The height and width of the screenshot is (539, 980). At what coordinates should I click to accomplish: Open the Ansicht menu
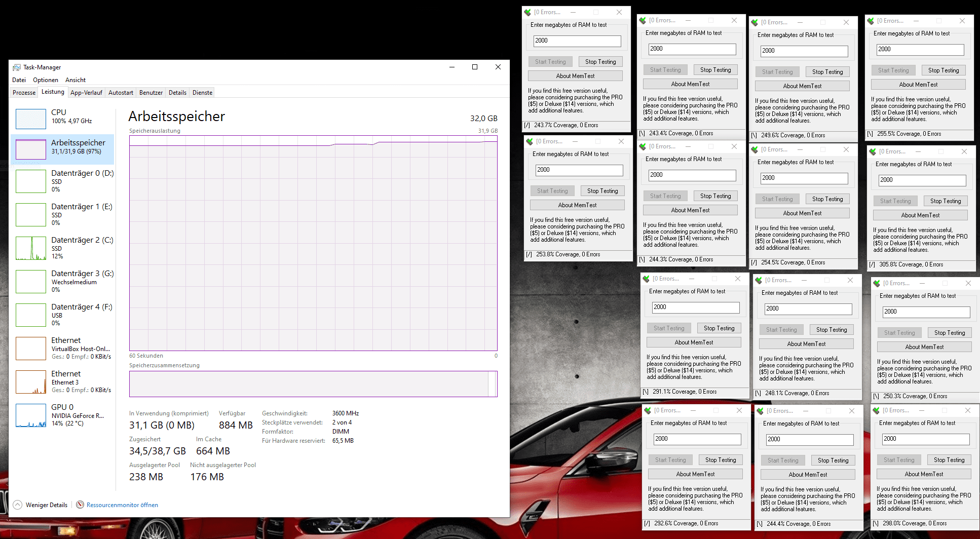click(76, 80)
